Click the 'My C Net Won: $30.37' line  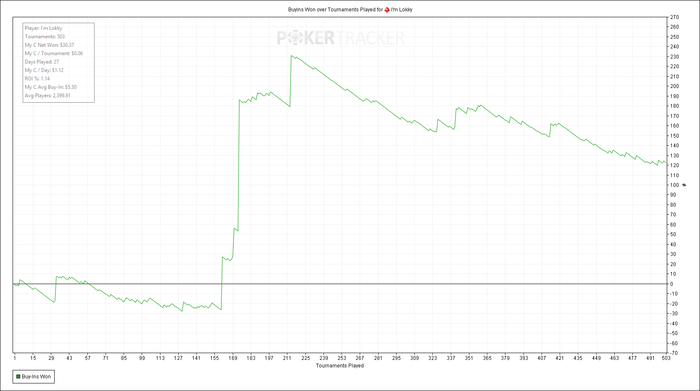pos(50,45)
